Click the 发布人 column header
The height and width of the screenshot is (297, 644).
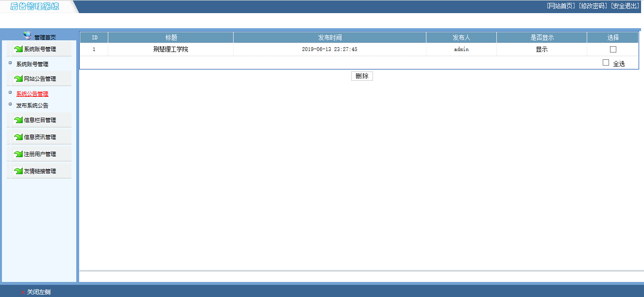(461, 37)
